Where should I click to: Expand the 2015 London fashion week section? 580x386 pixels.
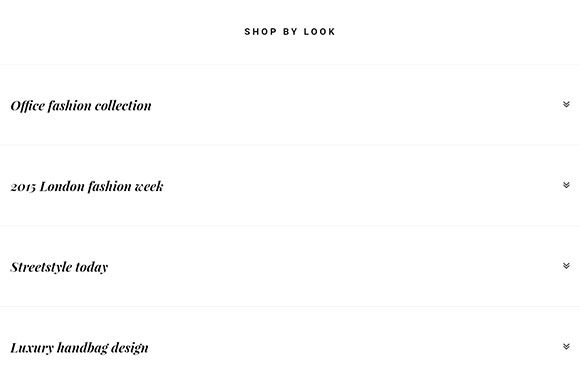[x=87, y=186]
